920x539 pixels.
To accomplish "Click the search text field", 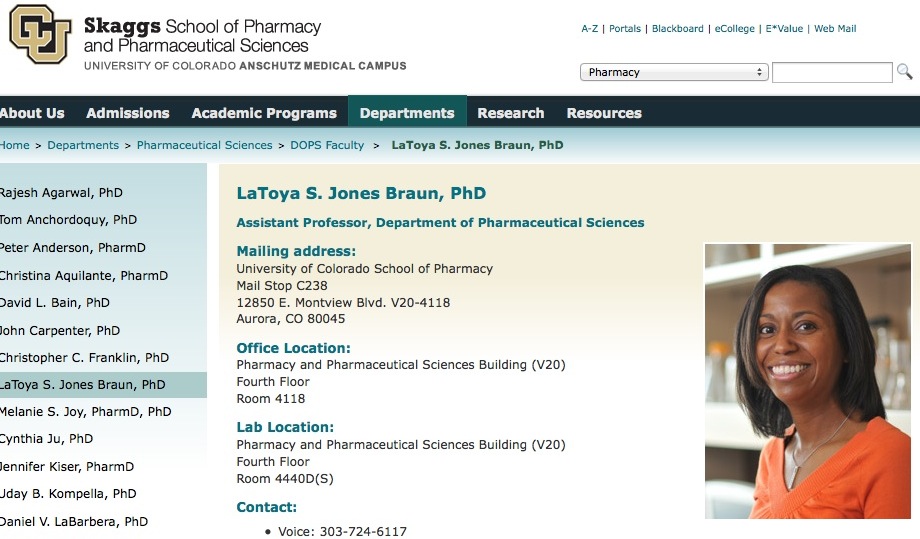I will (x=831, y=72).
